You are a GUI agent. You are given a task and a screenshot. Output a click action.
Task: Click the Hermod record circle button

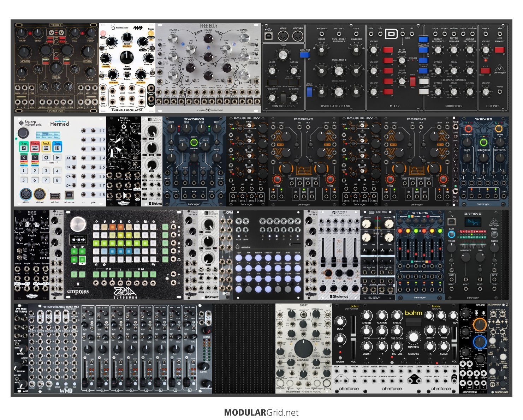(x=46, y=157)
